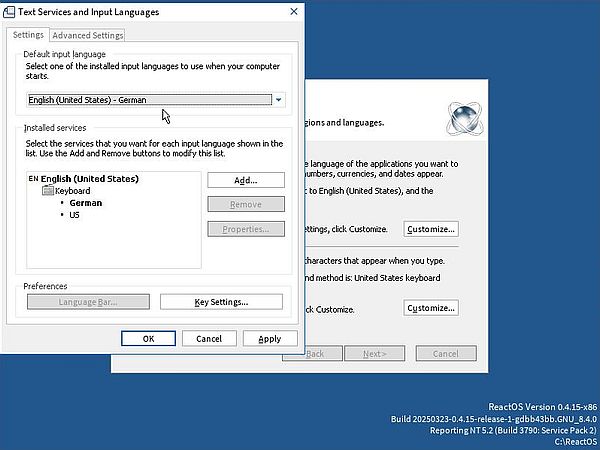Click the Text Services window title icon
This screenshot has height=450, width=600.
10,11
